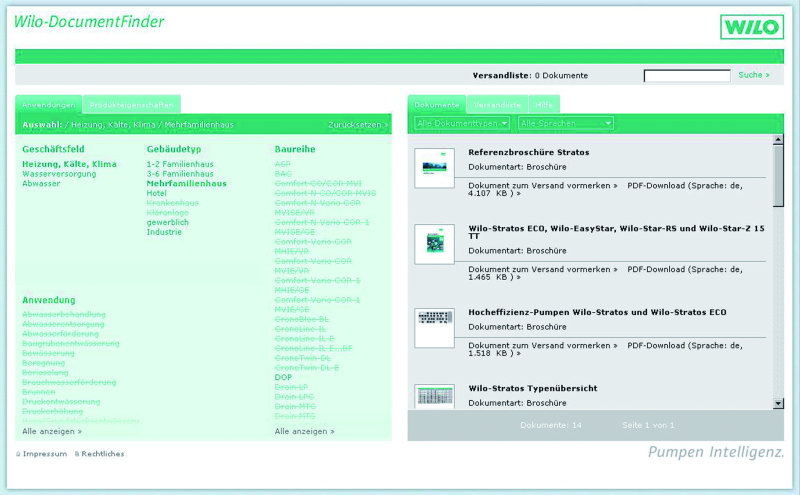Screen dimensions: 800x495
Task: Open the Alle Dokumenttypen dropdown
Action: 462,123
